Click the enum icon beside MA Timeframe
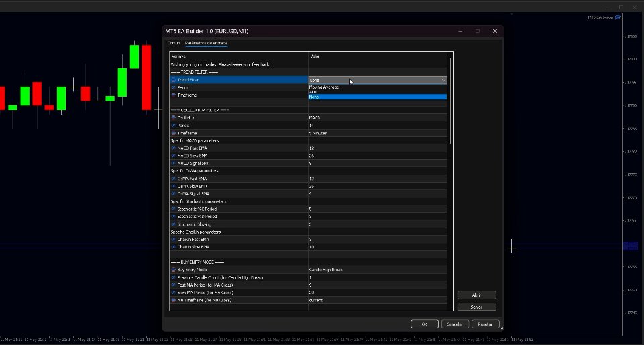 173,301
